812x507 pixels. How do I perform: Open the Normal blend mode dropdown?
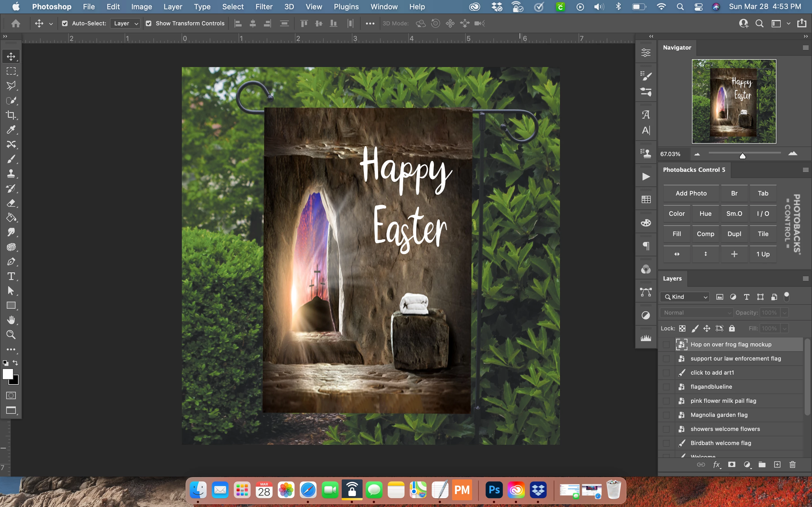[x=696, y=313]
